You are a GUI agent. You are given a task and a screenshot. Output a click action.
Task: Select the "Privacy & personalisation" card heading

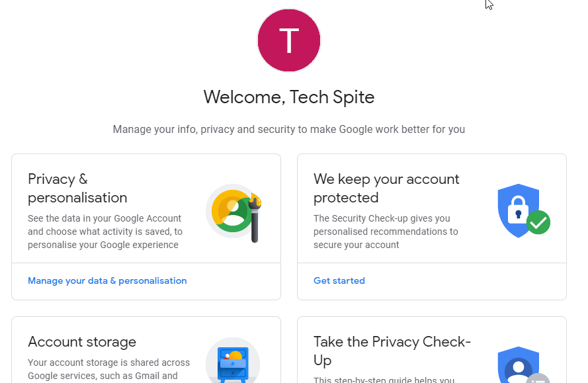[77, 189]
